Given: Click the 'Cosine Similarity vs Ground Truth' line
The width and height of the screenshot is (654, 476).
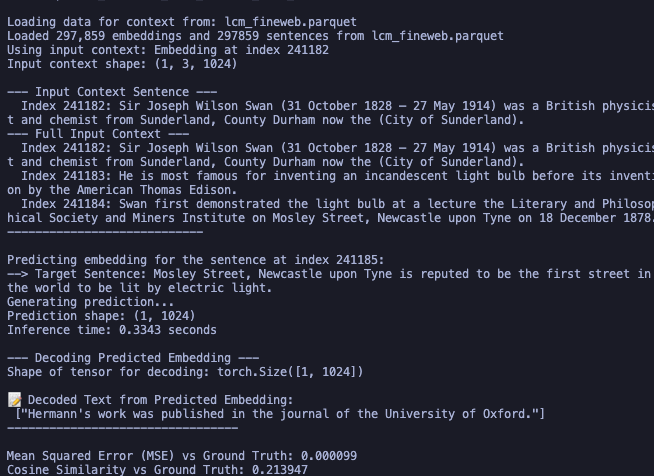Looking at the screenshot, I should [x=157, y=470].
